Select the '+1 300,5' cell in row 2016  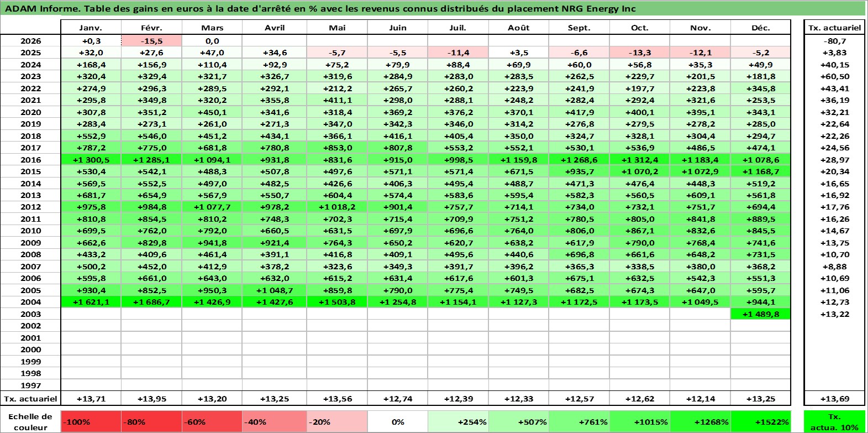(x=91, y=159)
